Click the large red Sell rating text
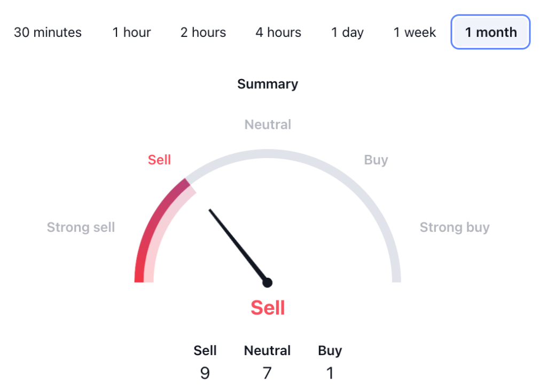 click(268, 308)
